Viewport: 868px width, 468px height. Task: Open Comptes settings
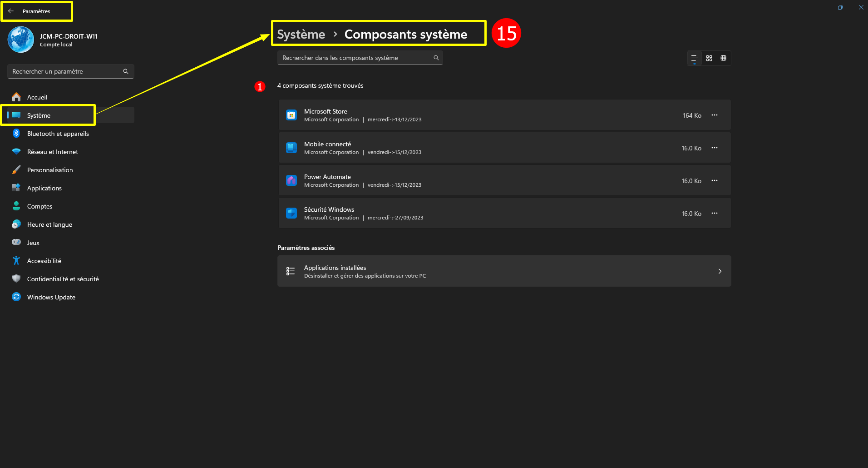tap(71, 206)
